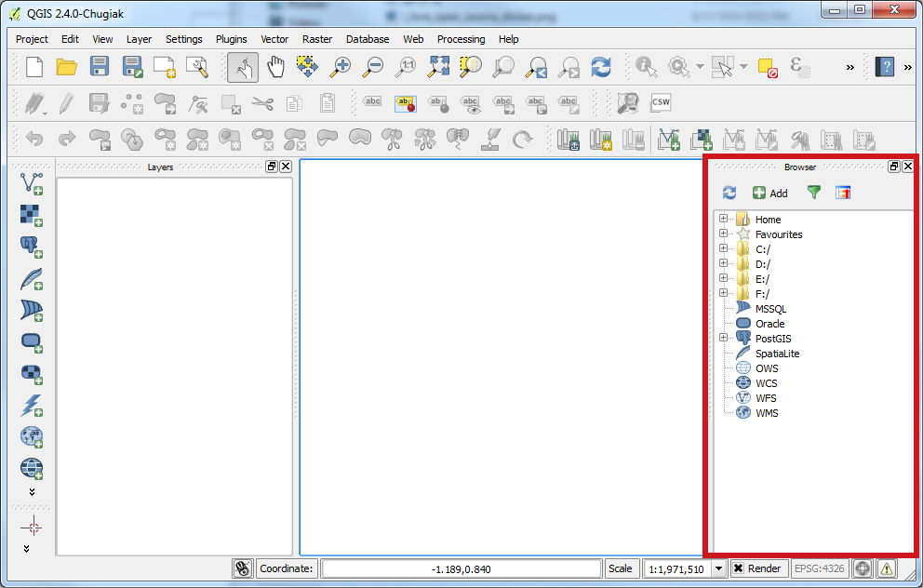Click the Refresh icon in main toolbar
The image size is (923, 588).
click(x=601, y=67)
